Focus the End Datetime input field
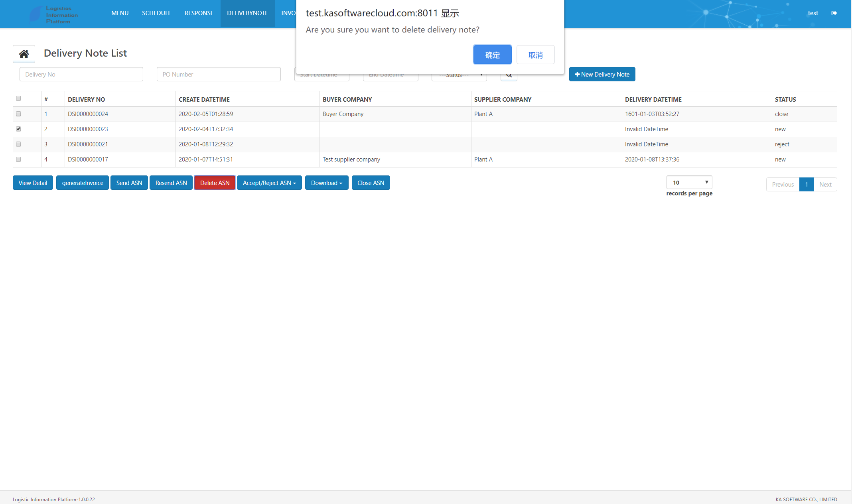 click(x=390, y=76)
